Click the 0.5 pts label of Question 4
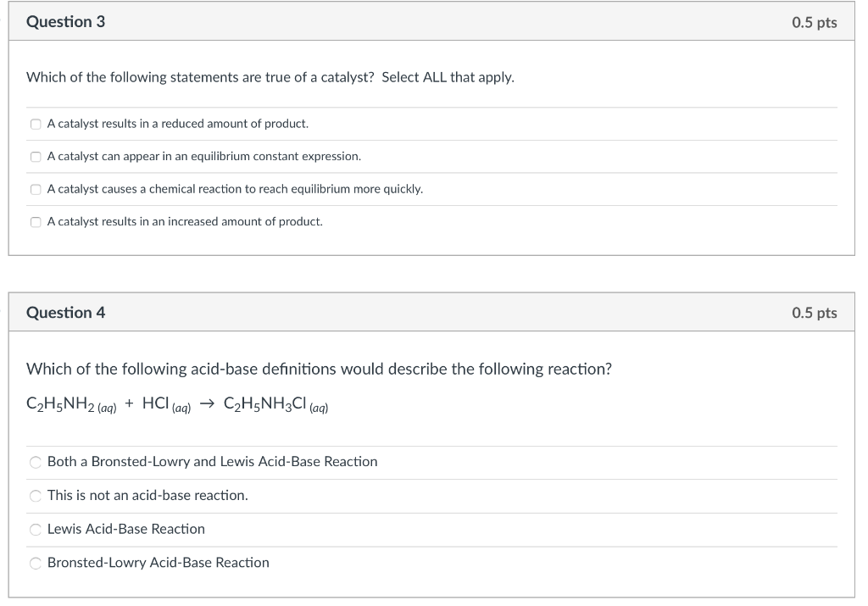Screen dimensions: 868x606 (x=814, y=314)
